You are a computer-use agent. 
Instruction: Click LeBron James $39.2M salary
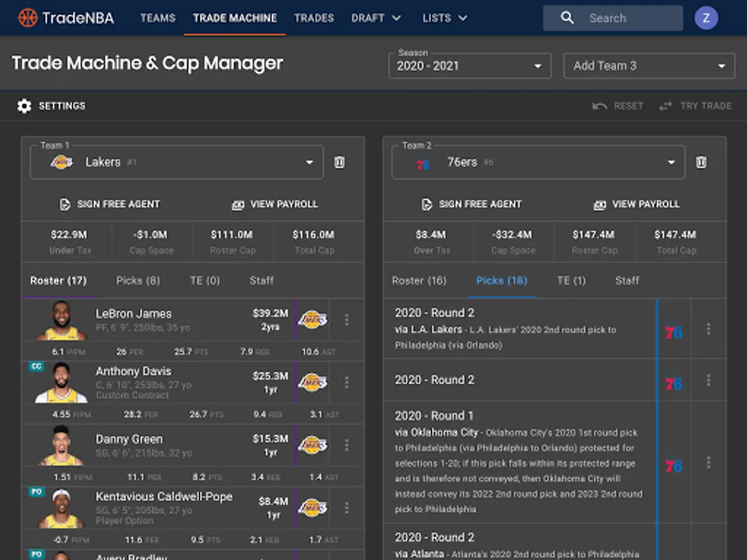271,313
